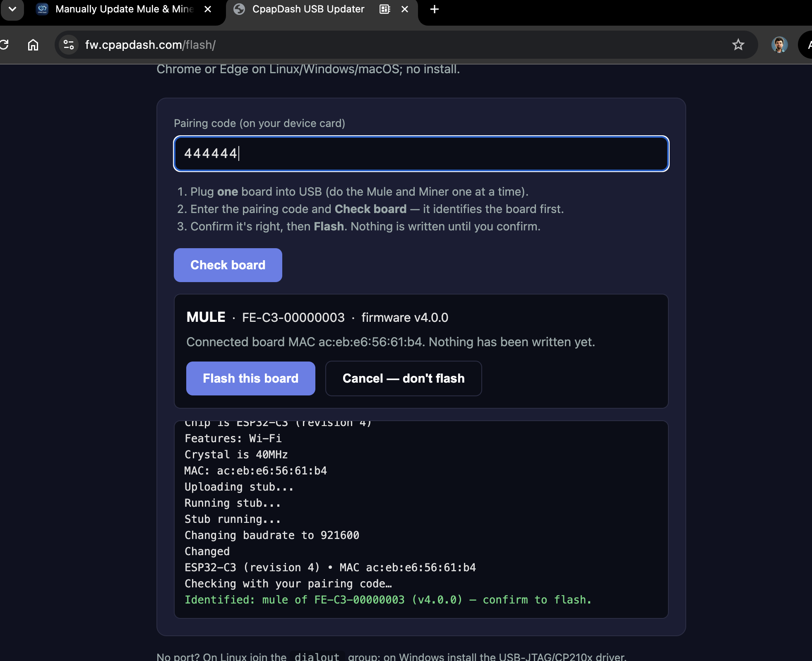
Task: Click the Features: Wi-Fi log line
Action: click(x=233, y=438)
